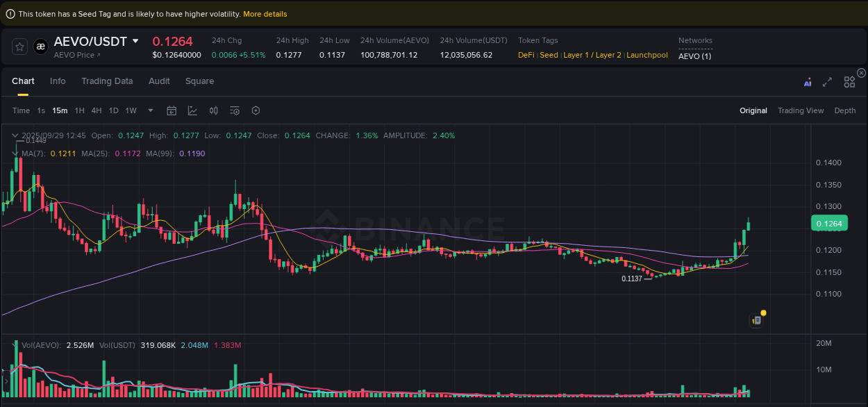
Task: Select the 1s time interval
Action: 40,110
